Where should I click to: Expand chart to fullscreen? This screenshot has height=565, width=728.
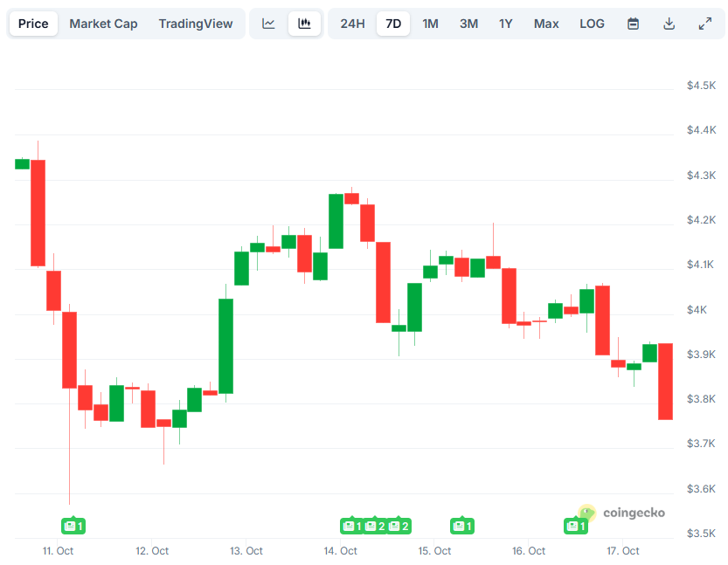705,24
